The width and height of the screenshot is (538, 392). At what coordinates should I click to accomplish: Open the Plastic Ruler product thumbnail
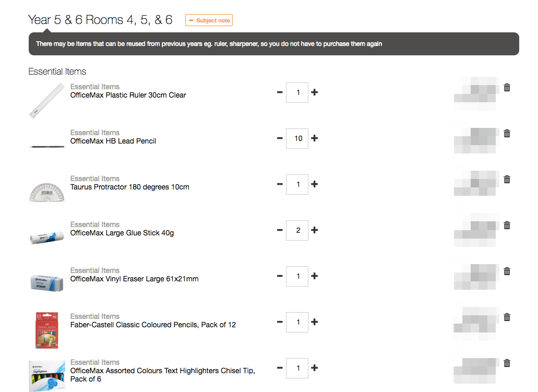click(x=46, y=101)
